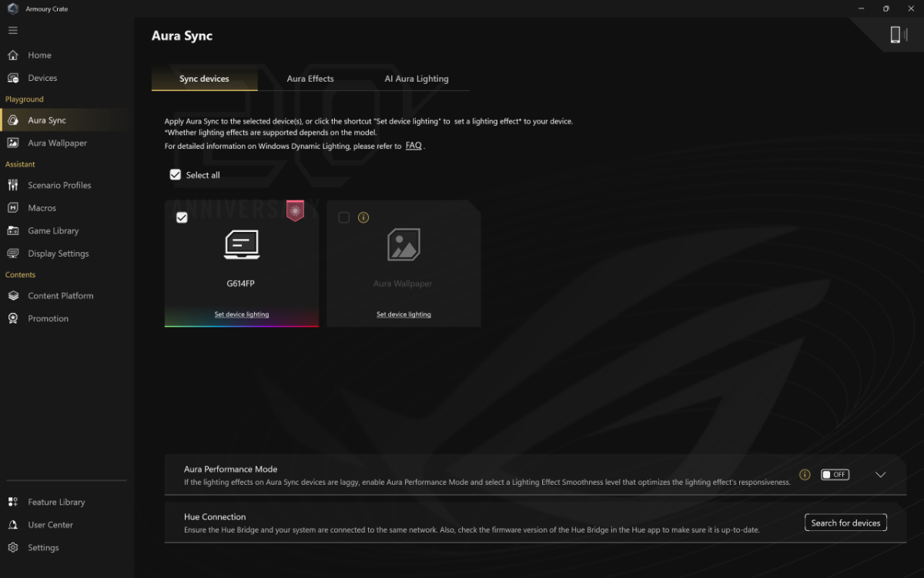The image size is (924, 578).
Task: Switch to the AI Aura Lighting tab
Action: pos(417,79)
